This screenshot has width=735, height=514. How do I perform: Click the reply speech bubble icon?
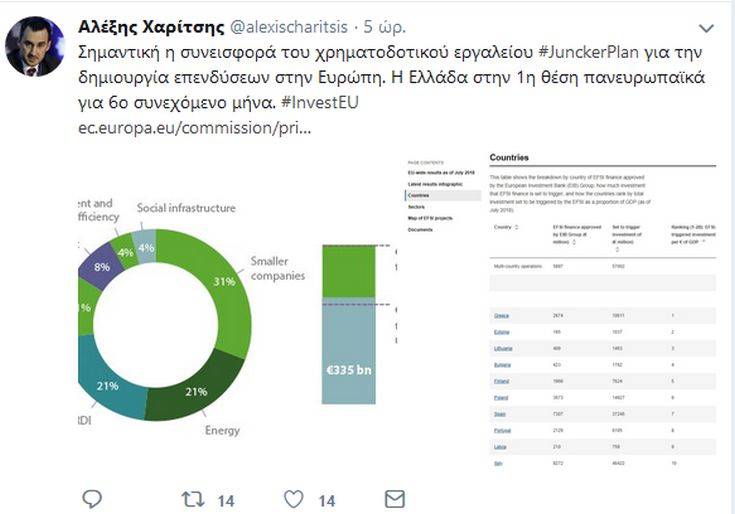point(92,497)
